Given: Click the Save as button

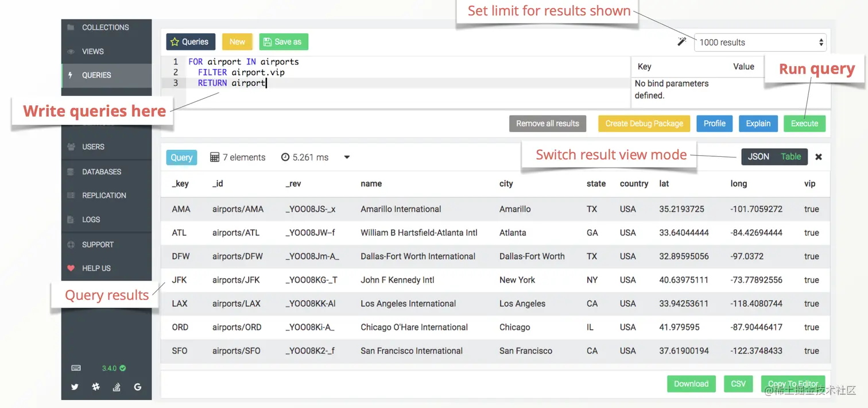Looking at the screenshot, I should click(x=284, y=41).
